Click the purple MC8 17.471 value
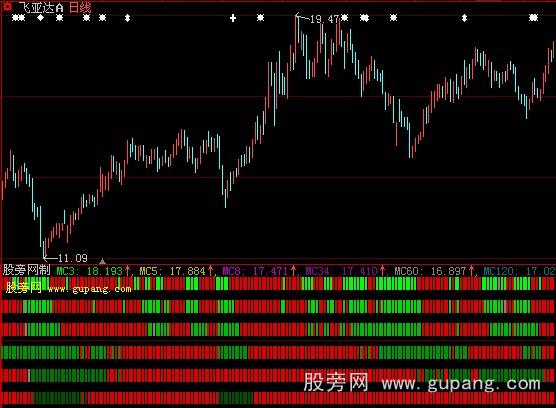This screenshot has height=408, width=556. coord(259,271)
